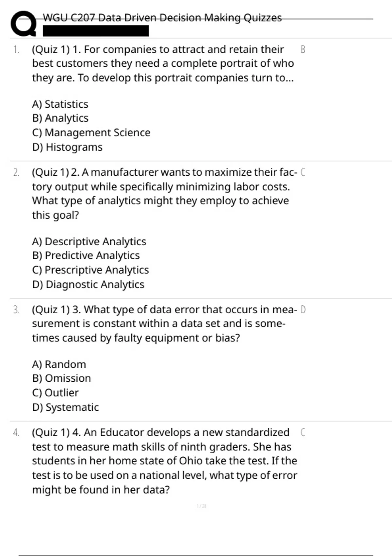Choose D) Diagnostic Analytics

click(88, 285)
